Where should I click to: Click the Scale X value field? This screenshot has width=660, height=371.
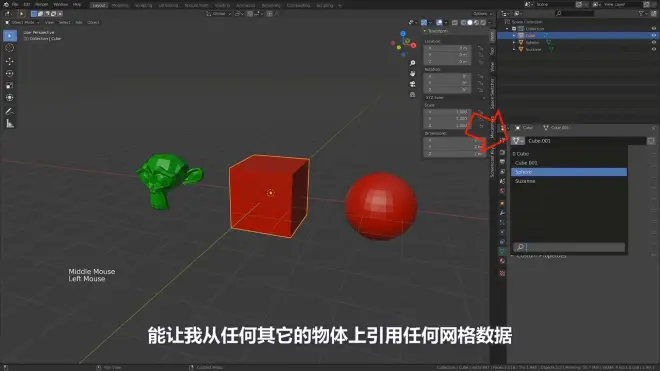click(447, 112)
